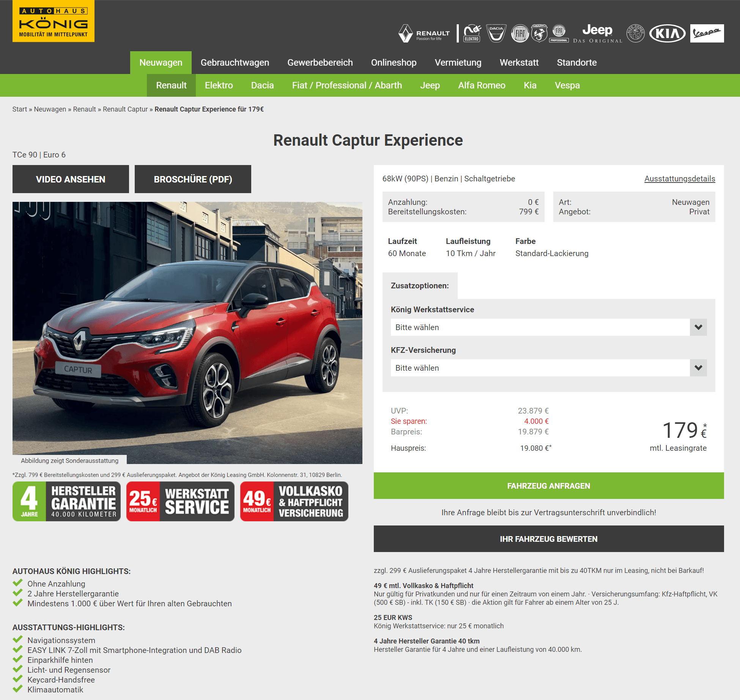Click the Renault Elektro logo icon

[x=472, y=33]
